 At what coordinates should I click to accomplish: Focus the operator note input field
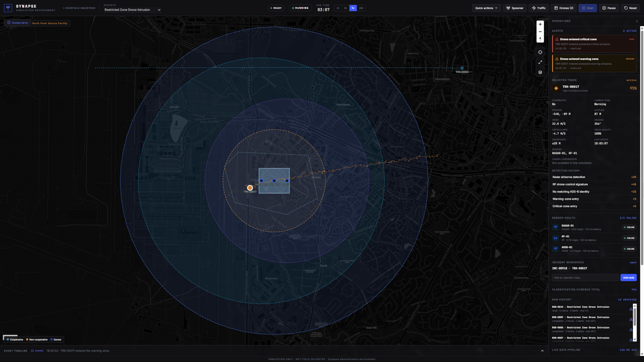coord(585,278)
